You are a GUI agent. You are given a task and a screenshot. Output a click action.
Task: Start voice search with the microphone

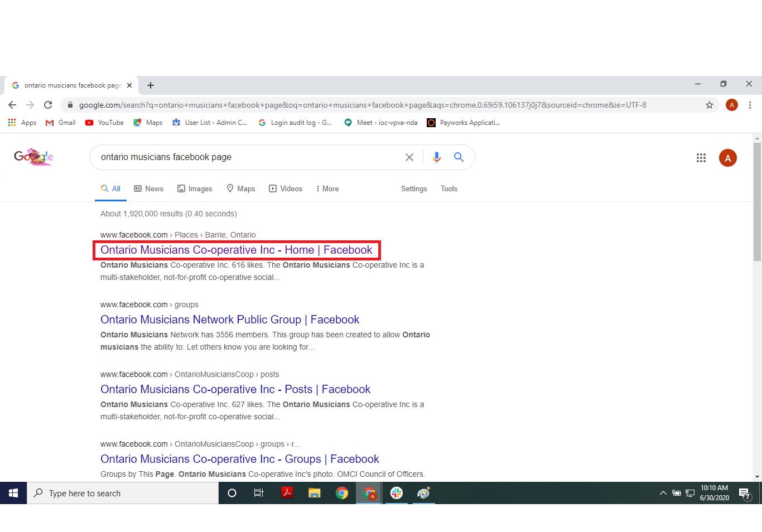[x=437, y=157]
